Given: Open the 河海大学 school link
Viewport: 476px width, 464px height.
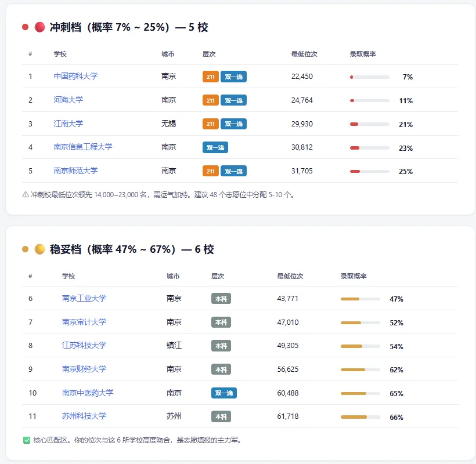Looking at the screenshot, I should click(x=68, y=100).
